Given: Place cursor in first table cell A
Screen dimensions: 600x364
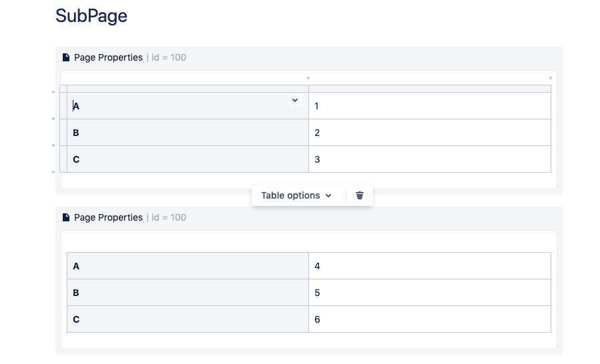Looking at the screenshot, I should [188, 105].
